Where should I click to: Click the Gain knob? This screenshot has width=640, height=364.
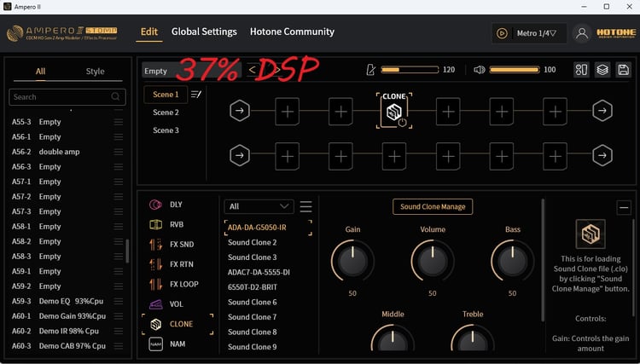(352, 262)
